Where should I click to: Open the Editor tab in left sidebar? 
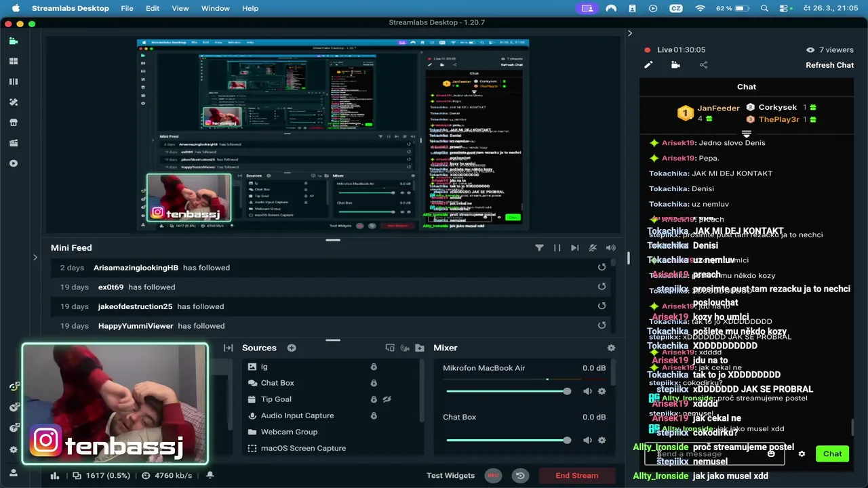(x=13, y=41)
